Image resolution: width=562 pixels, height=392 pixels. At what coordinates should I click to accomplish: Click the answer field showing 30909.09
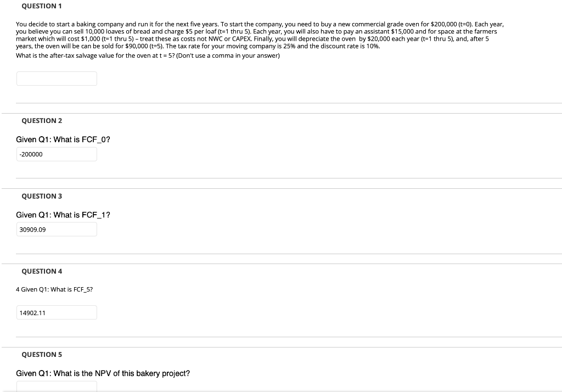point(57,229)
